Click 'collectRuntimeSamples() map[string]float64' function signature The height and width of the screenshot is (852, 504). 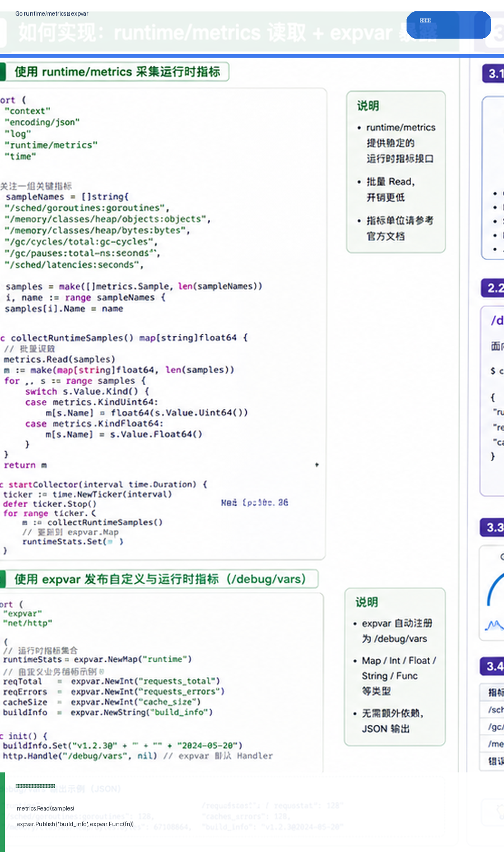point(129,338)
